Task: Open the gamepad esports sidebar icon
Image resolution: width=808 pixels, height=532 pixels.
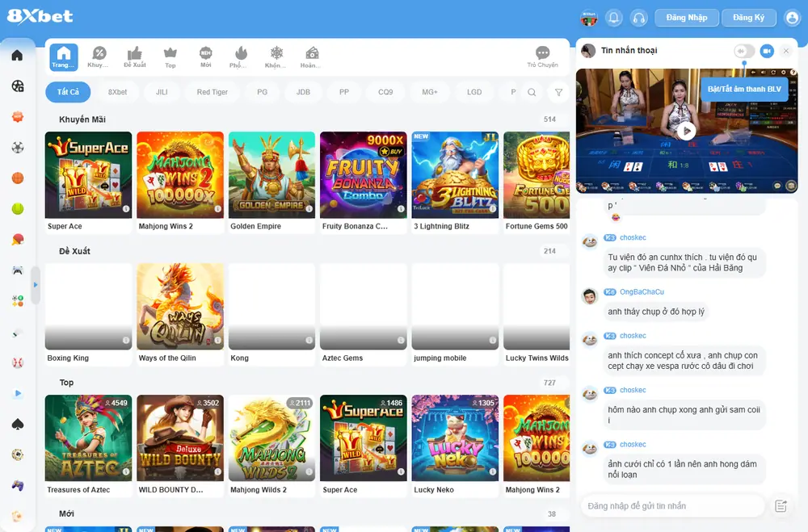Action: tap(18, 270)
